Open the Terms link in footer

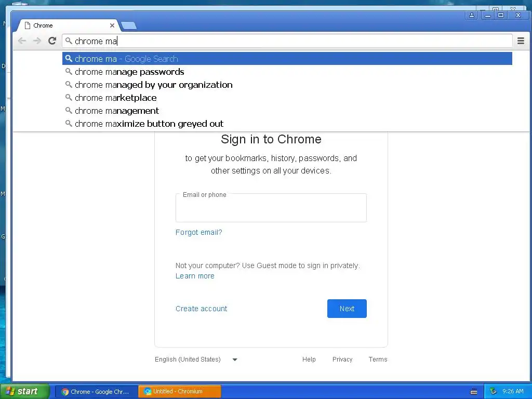[378, 360]
